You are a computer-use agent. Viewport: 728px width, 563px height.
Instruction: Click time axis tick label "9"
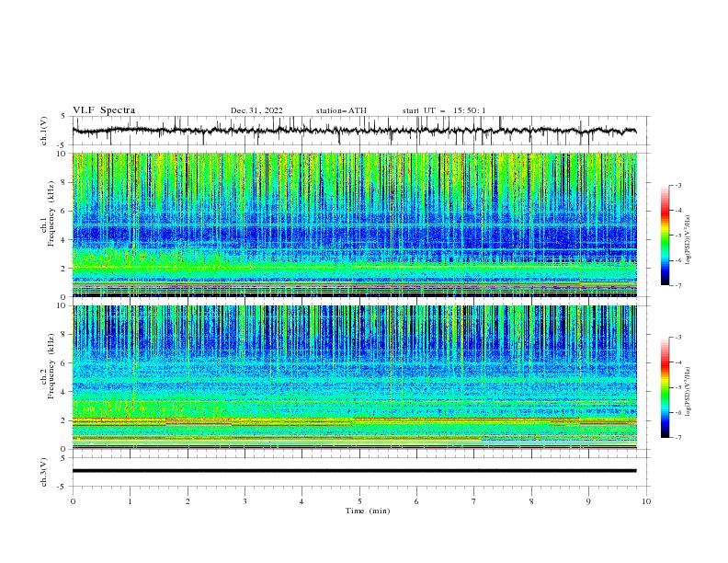588,501
